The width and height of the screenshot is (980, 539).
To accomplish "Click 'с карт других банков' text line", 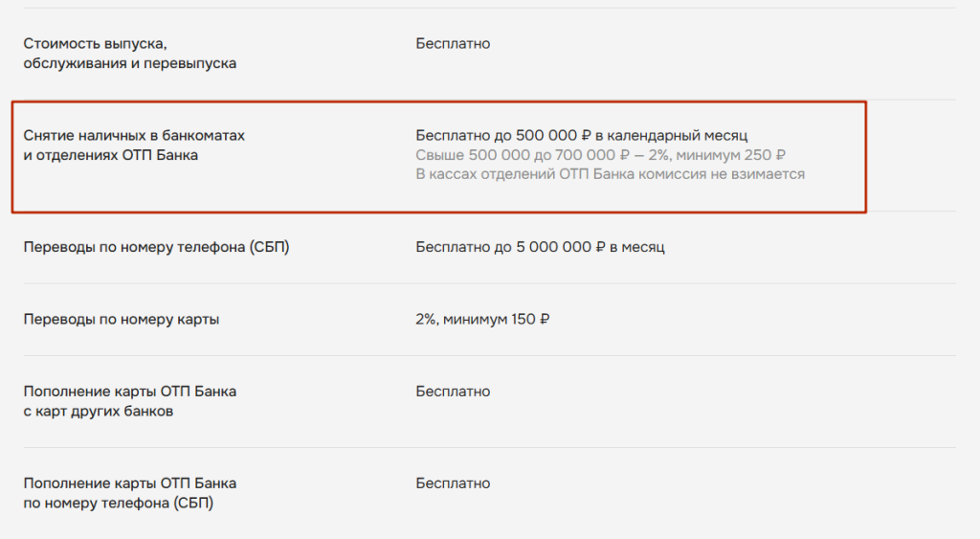I will [99, 412].
